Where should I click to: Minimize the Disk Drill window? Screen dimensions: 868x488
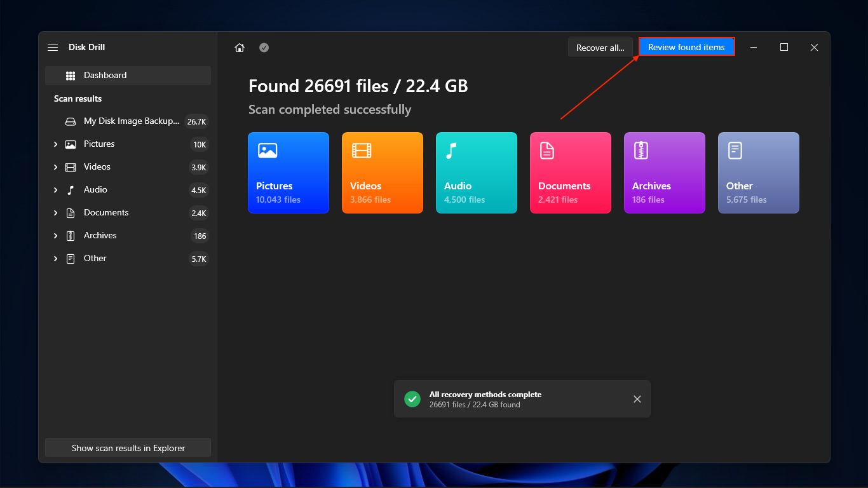[x=754, y=48]
